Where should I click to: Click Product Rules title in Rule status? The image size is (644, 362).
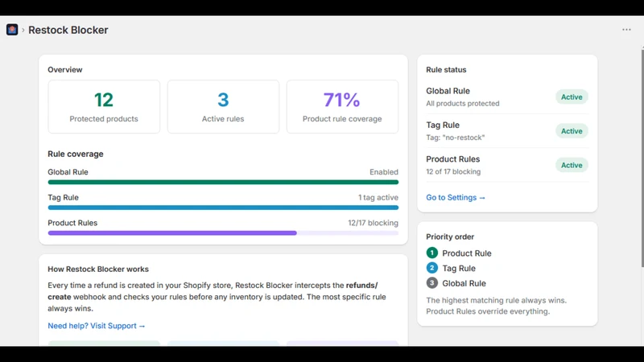point(452,158)
